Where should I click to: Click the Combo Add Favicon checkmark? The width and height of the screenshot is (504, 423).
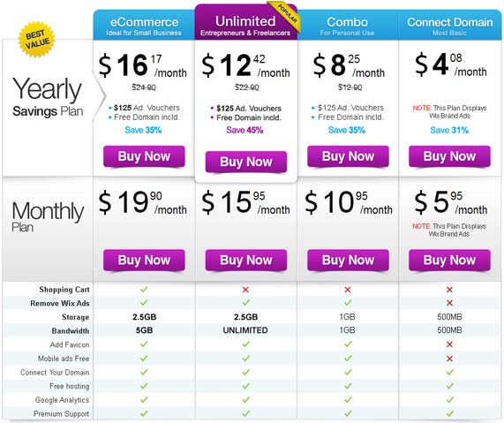coord(348,344)
